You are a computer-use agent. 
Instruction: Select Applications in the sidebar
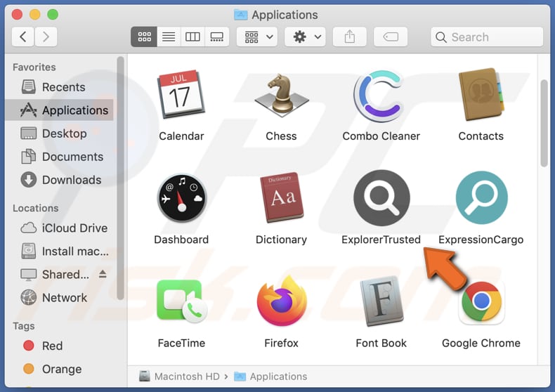59,110
